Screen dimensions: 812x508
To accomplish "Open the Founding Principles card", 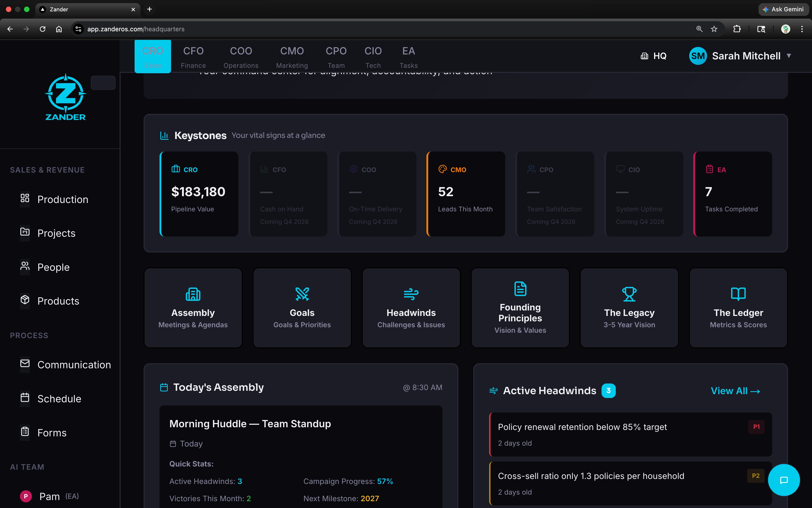I will 520,308.
